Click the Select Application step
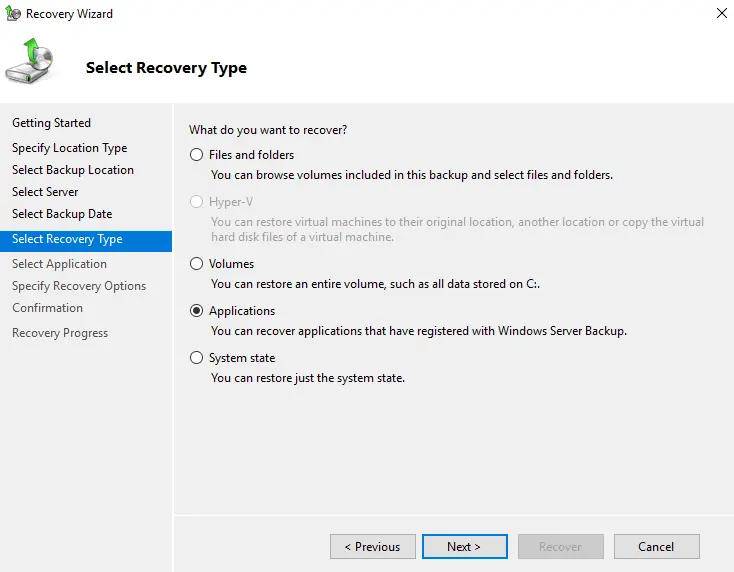Image resolution: width=734 pixels, height=572 pixels. point(59,264)
